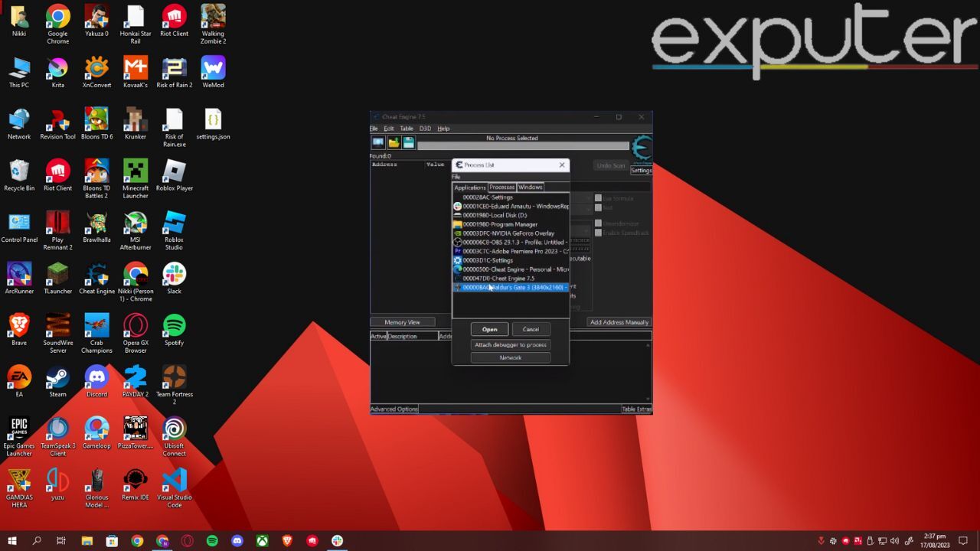
Task: Select the NVIDIA GeForce Overlay process row
Action: tap(511, 233)
